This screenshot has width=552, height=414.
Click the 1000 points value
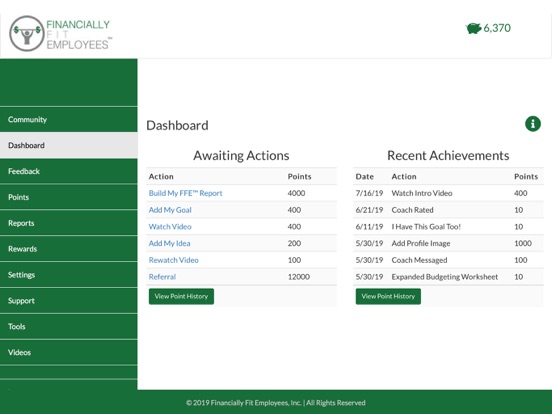click(523, 244)
